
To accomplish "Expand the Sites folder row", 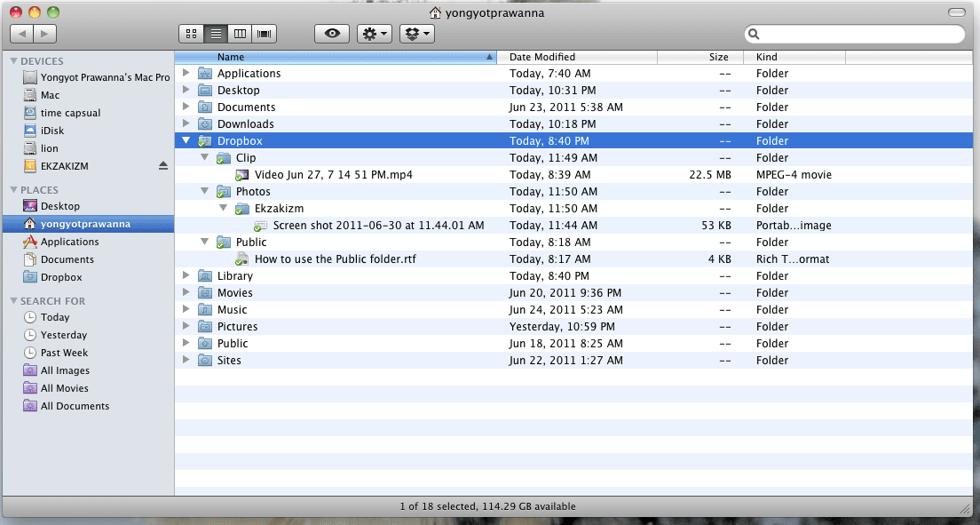I will click(x=186, y=360).
